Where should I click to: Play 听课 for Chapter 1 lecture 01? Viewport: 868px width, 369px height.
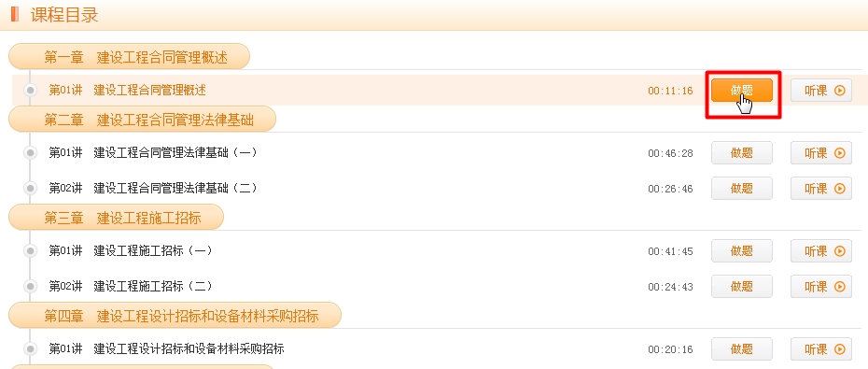[x=821, y=91]
